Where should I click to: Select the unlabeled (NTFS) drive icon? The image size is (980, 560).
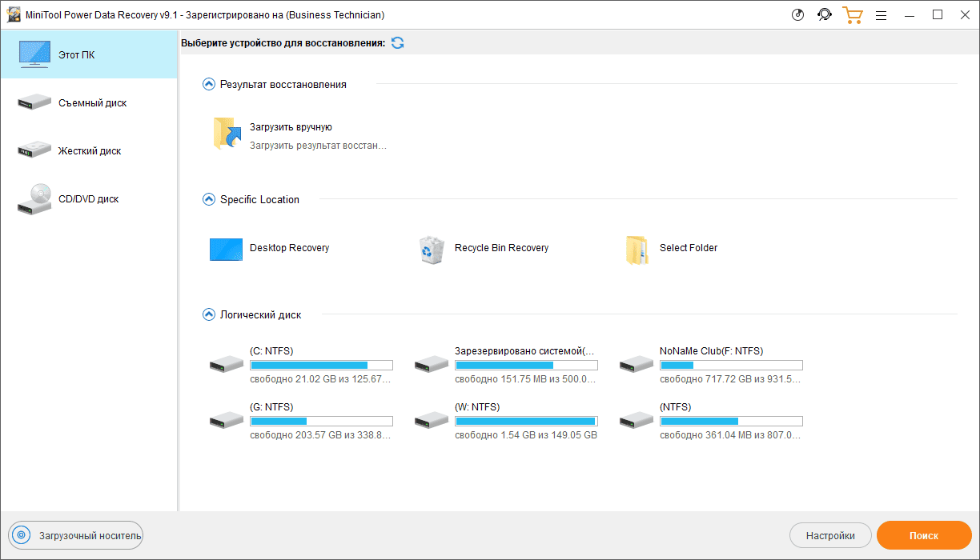pos(637,420)
